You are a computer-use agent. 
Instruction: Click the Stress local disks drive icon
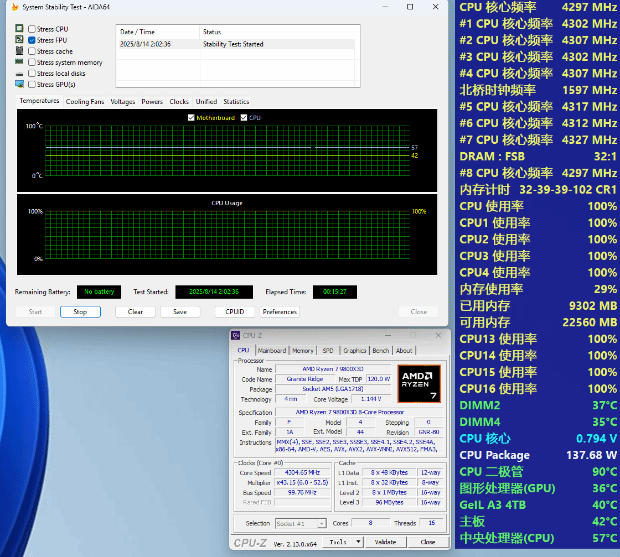point(19,74)
